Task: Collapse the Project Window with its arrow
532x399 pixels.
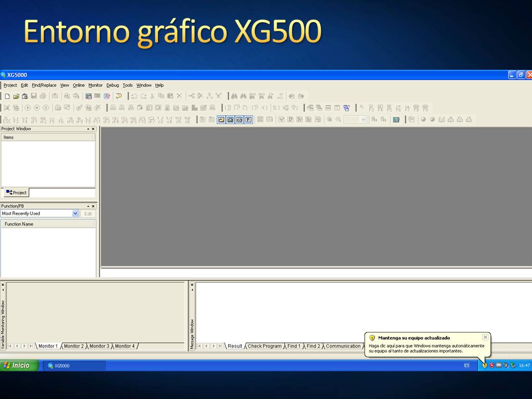Action: [88, 129]
